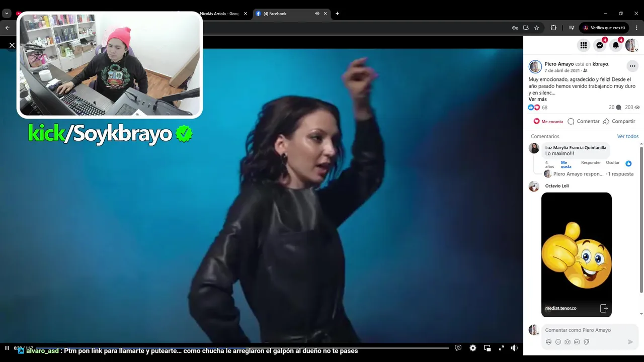
Task: Click Compartir share button
Action: 619,121
